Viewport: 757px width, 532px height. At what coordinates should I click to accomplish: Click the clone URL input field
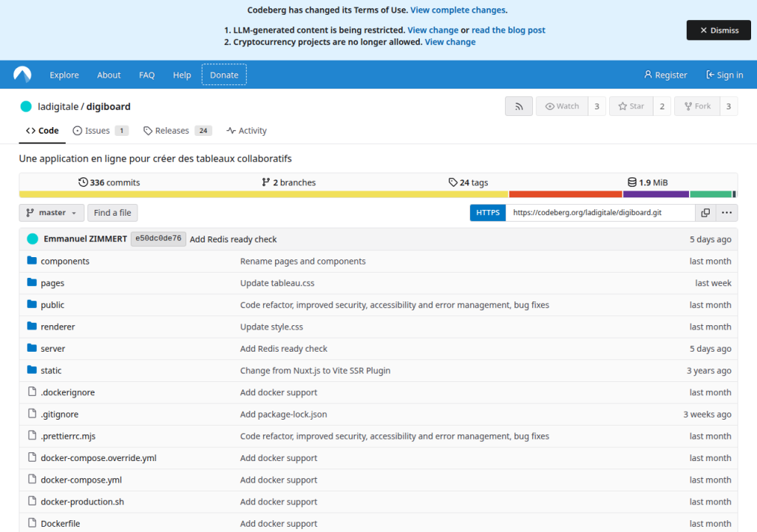(600, 212)
